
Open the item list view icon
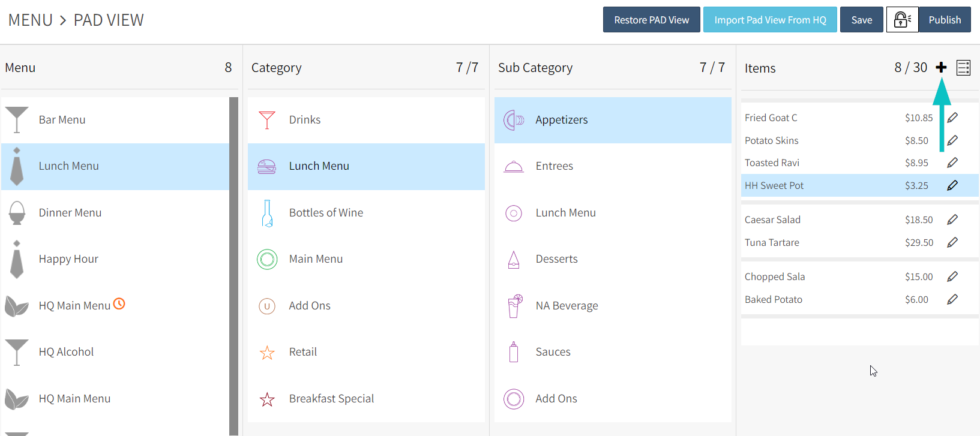(963, 68)
